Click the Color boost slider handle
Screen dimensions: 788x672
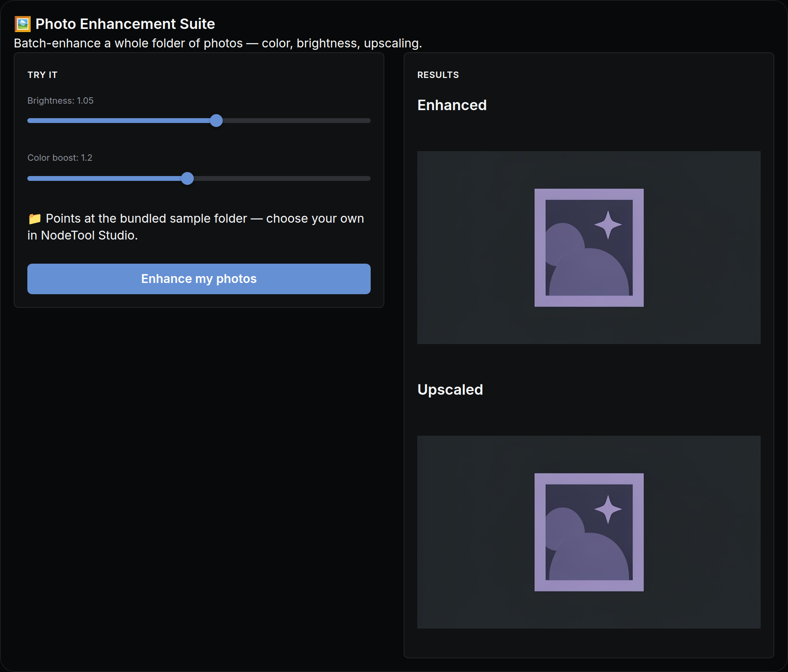tap(187, 178)
